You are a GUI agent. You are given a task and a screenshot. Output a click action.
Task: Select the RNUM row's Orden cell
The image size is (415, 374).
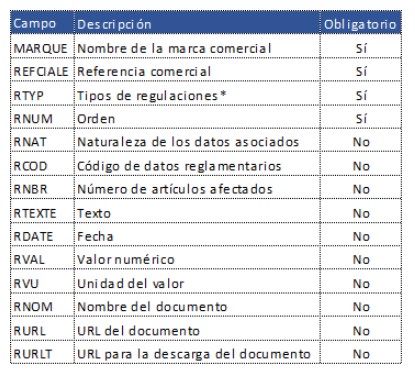coord(197,117)
